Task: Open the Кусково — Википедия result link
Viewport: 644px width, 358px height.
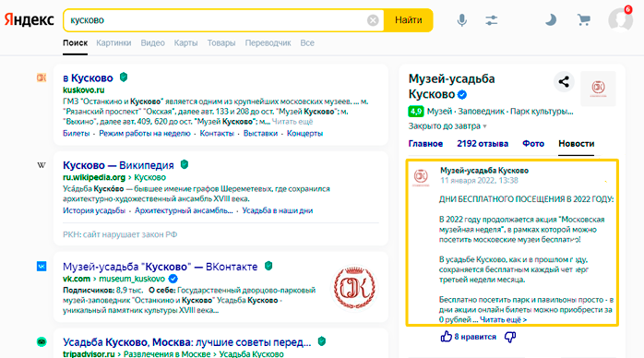Action: 118,165
